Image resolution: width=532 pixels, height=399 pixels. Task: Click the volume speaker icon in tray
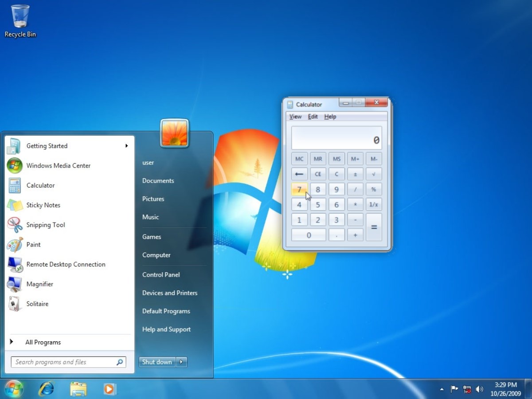click(x=479, y=389)
